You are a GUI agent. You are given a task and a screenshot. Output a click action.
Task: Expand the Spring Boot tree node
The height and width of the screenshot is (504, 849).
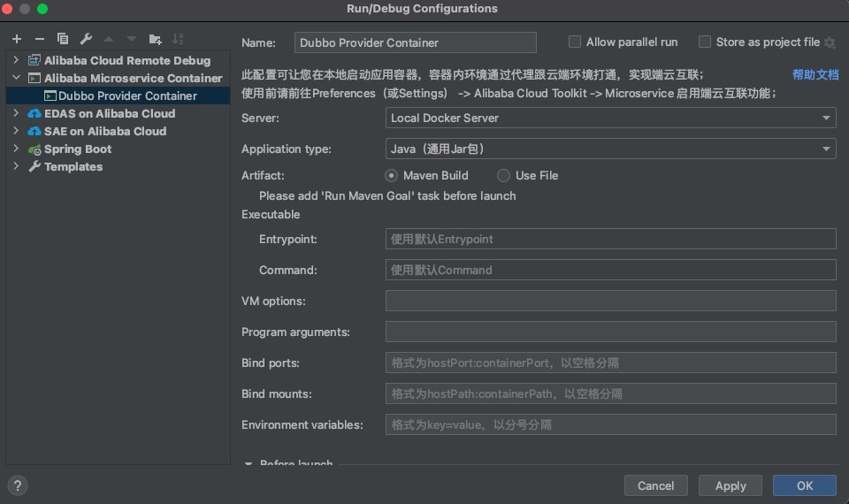pos(16,149)
